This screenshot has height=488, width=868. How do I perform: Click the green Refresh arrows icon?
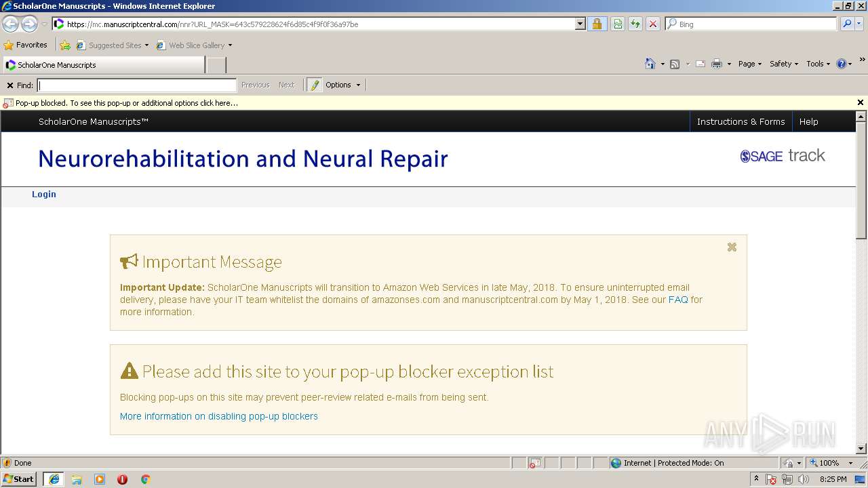tap(635, 24)
